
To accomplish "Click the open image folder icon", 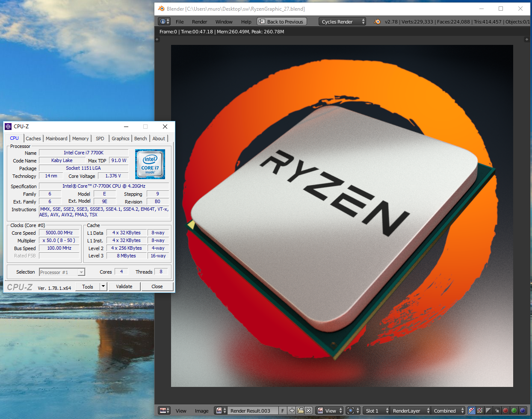I will (x=300, y=410).
